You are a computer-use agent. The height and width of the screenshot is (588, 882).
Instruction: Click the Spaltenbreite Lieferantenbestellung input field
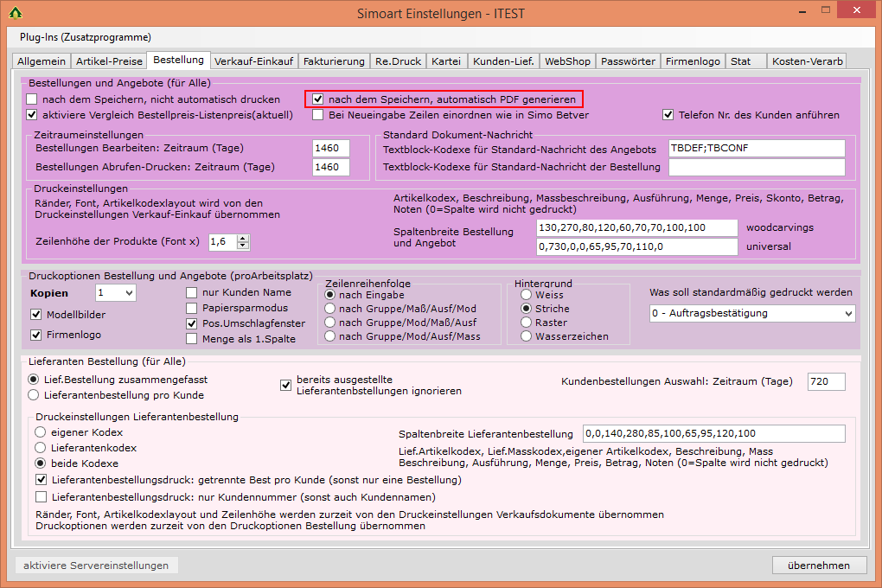tap(713, 434)
